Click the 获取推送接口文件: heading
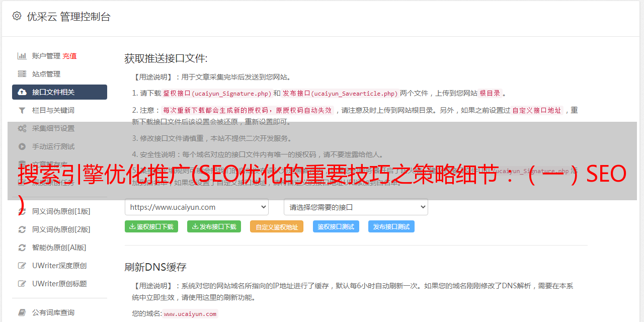This screenshot has height=322, width=644. click(x=166, y=58)
